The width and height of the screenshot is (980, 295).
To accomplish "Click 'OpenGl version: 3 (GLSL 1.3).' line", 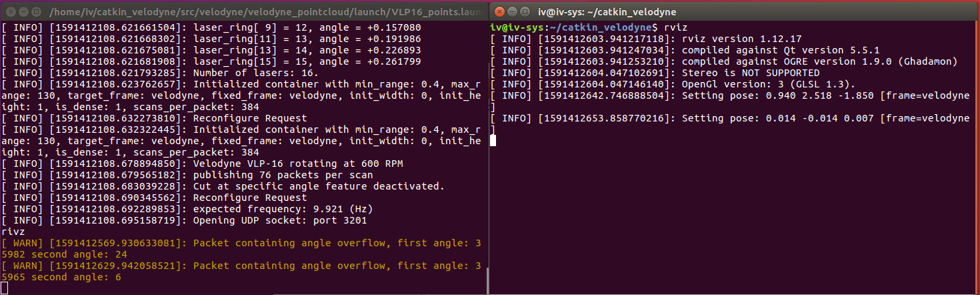I will [x=673, y=84].
